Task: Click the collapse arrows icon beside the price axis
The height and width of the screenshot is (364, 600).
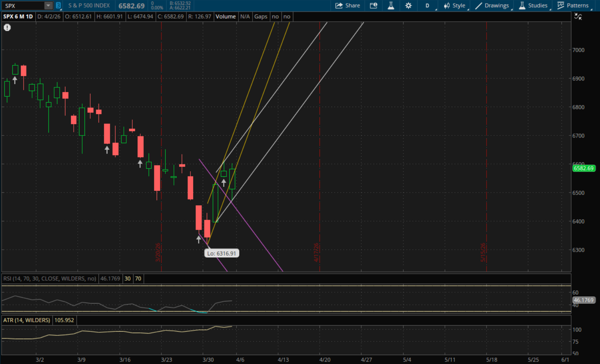Action: 578,16
